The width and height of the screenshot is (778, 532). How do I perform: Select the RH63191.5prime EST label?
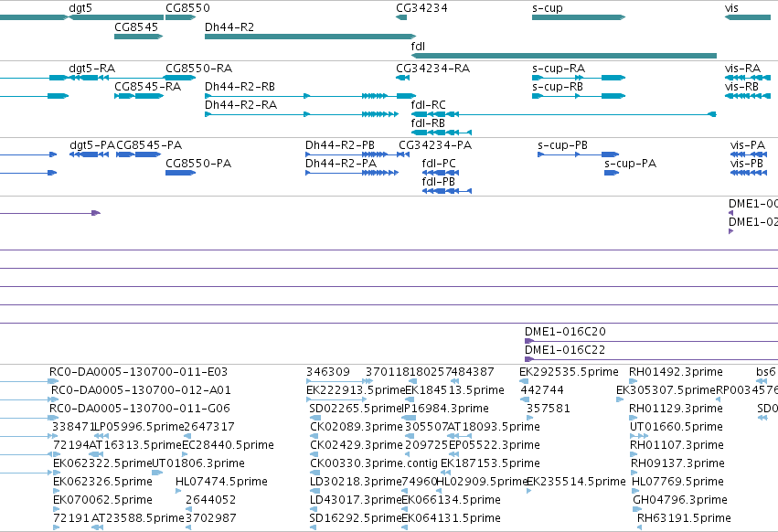coord(684,518)
